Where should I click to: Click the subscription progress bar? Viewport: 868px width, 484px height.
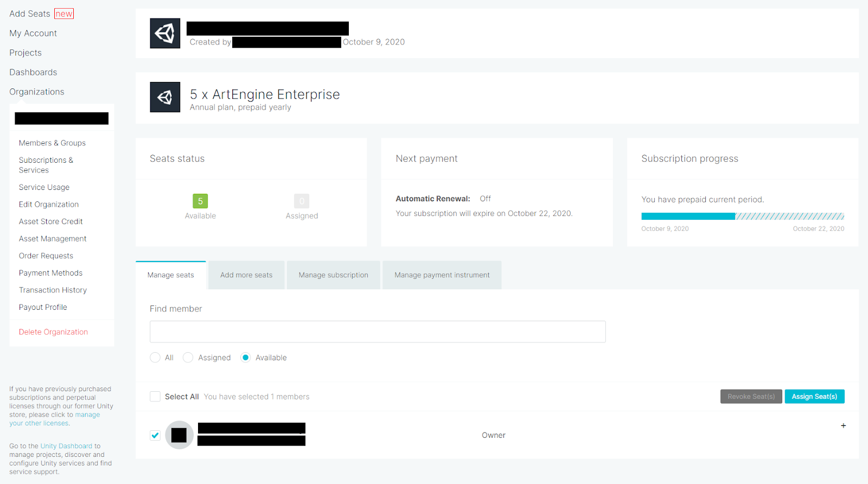pos(743,216)
